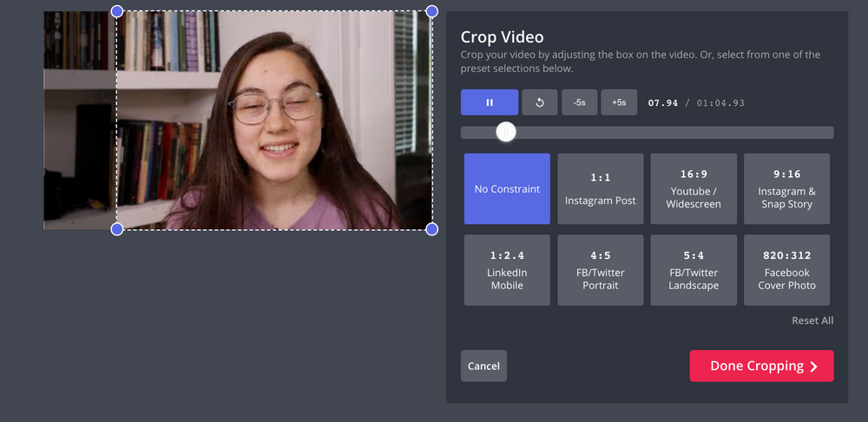Image resolution: width=868 pixels, height=422 pixels.
Task: Choose the 16:9 Youtube / Widescreen preset
Action: click(694, 188)
